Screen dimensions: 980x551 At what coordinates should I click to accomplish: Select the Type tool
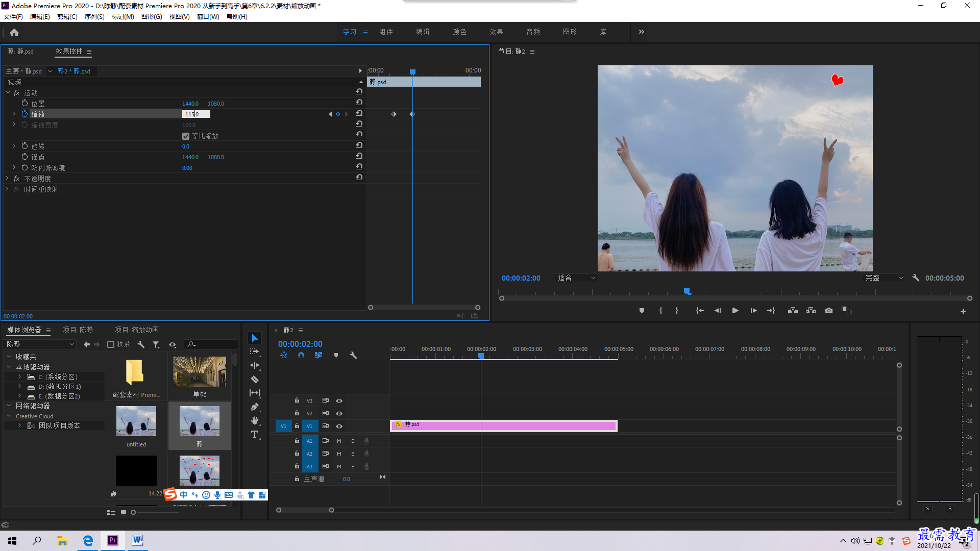point(255,434)
